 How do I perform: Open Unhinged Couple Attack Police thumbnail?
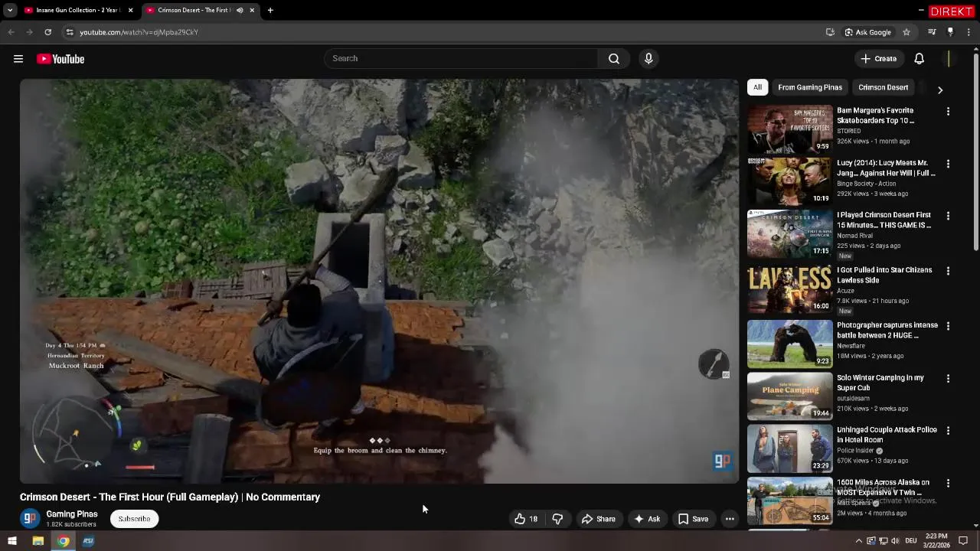click(789, 448)
